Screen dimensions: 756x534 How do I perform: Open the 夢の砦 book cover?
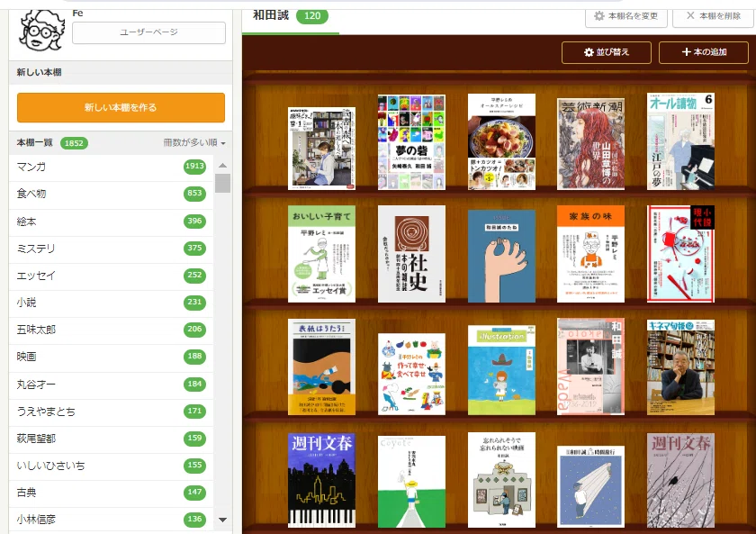[x=411, y=142]
